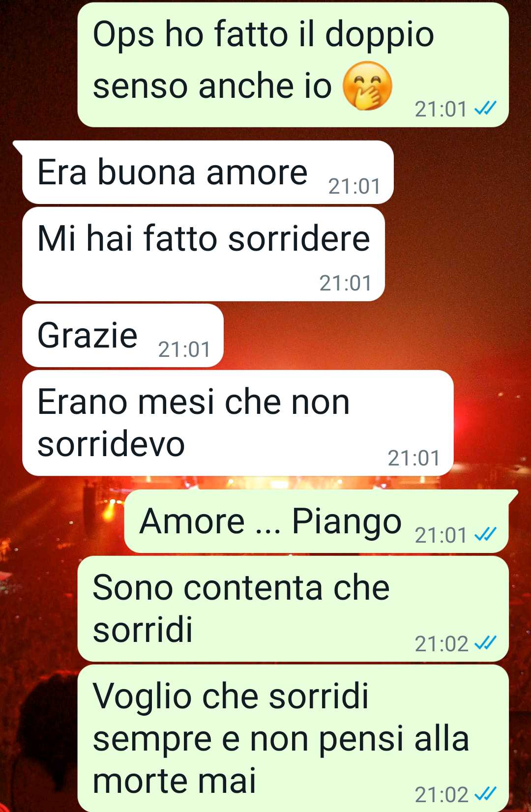Tap read ticks on 'Voglio che sorridi' message
Viewport: 531px width, 812px height.
(x=485, y=794)
